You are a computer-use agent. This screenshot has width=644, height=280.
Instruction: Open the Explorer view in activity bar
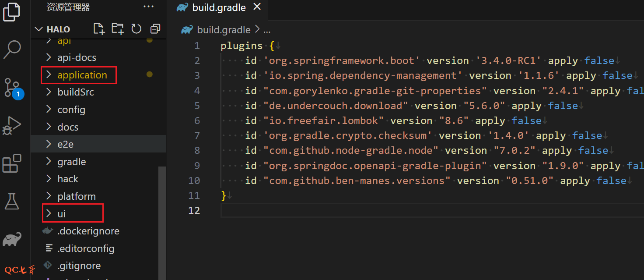(12, 11)
